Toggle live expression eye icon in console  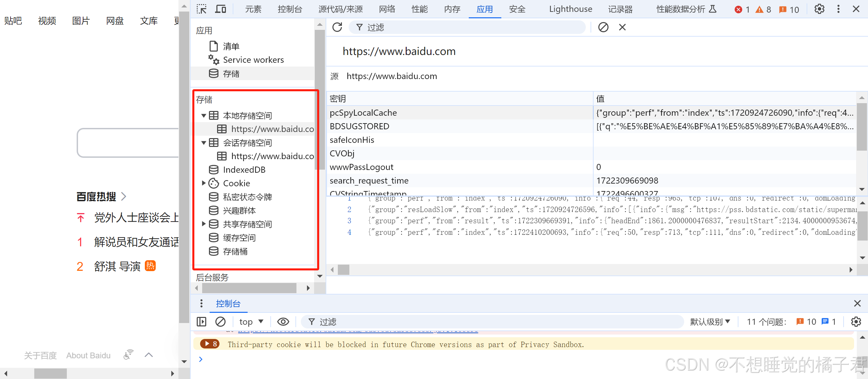[x=283, y=322]
